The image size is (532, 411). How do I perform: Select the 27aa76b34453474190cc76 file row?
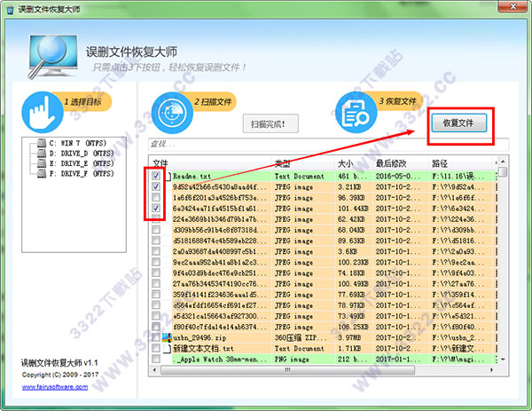point(324,284)
